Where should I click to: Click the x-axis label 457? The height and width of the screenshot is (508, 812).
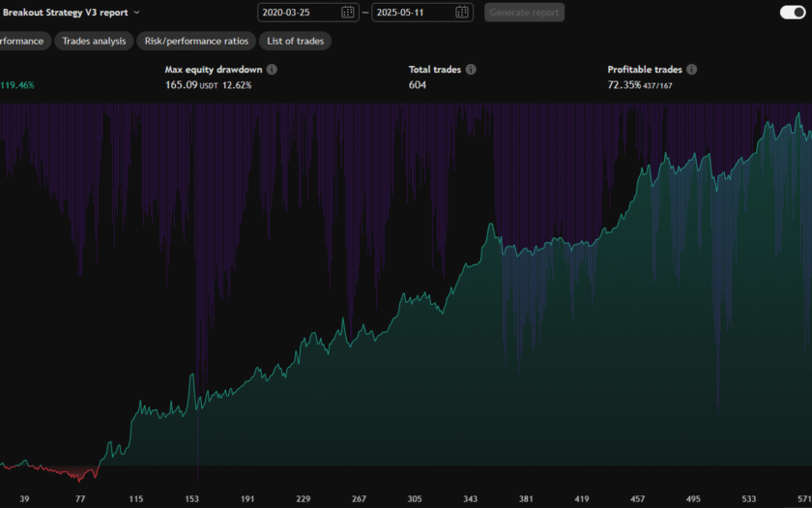[x=637, y=499]
